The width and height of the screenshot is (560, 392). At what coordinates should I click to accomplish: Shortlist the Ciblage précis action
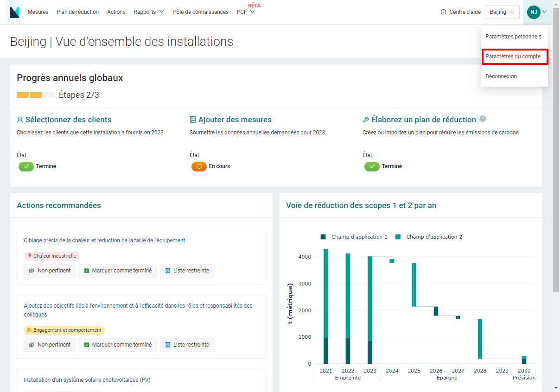tap(187, 271)
